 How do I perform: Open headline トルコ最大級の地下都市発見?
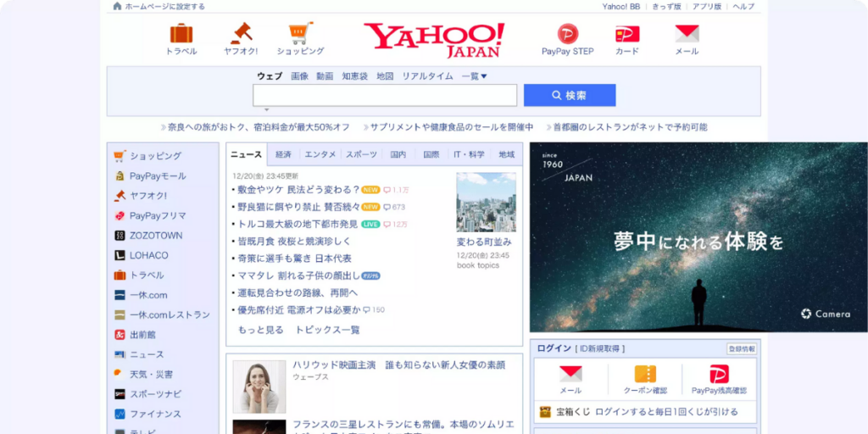click(x=298, y=224)
